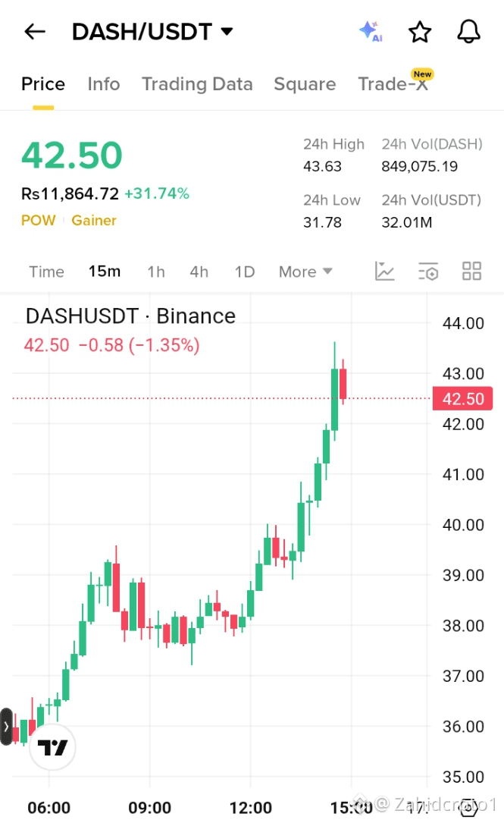Click the latest red candlestick on chart
The width and height of the screenshot is (504, 823).
[343, 383]
